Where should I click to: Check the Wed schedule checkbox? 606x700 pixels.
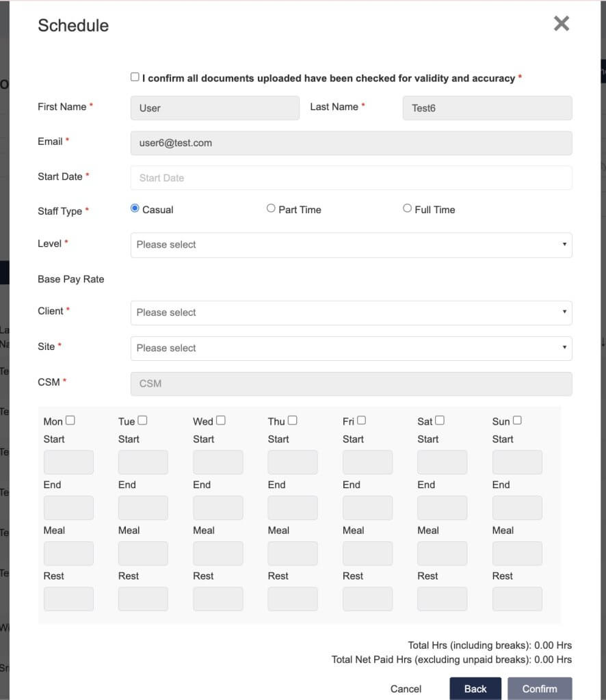[221, 420]
